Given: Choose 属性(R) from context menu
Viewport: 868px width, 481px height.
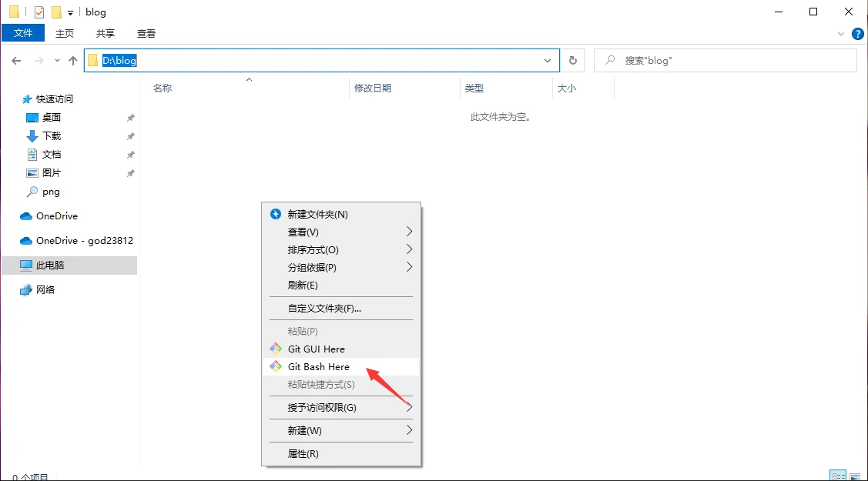Looking at the screenshot, I should (x=303, y=454).
